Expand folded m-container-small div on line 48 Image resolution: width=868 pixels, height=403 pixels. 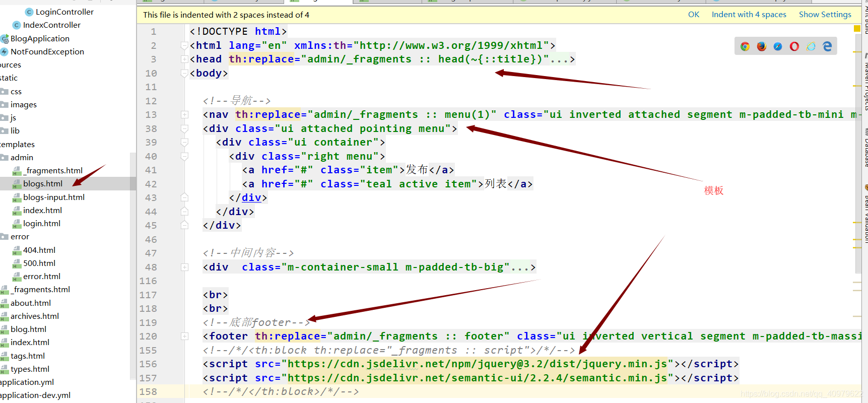tap(184, 267)
